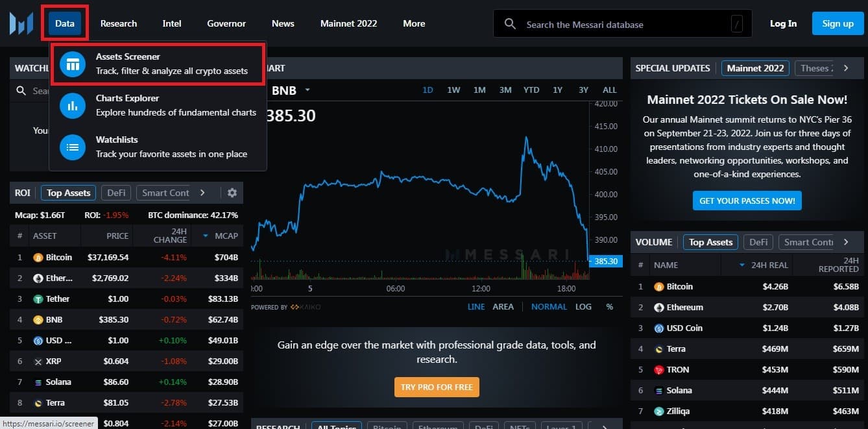The image size is (868, 429).
Task: Click the XRP icon in the ROI table
Action: (38, 362)
